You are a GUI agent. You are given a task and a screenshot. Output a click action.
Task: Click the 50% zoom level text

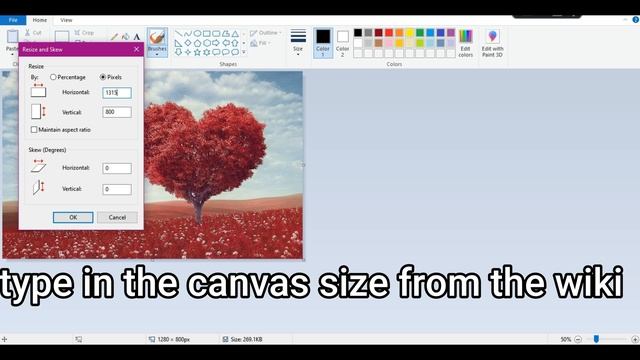566,339
